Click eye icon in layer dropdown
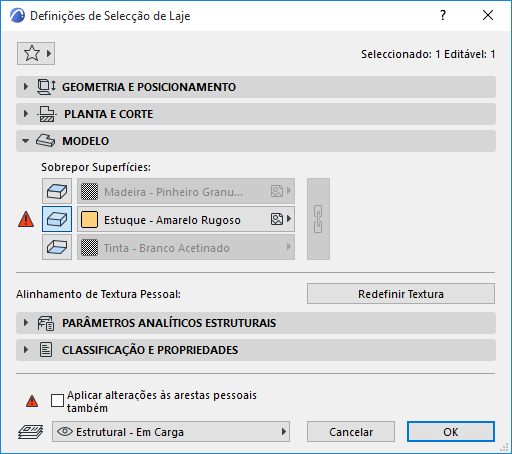512x454 pixels. (x=65, y=432)
